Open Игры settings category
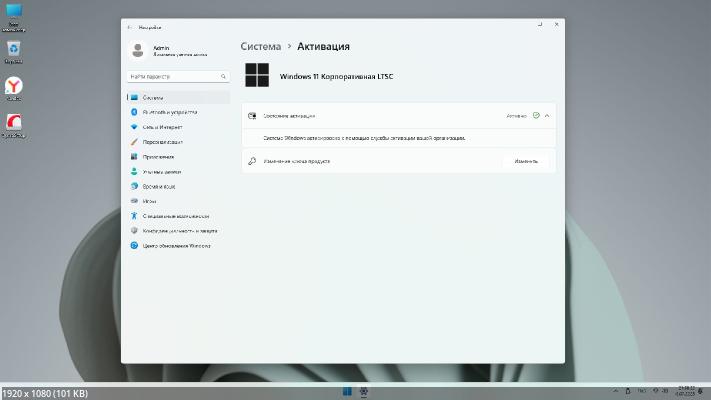This screenshot has height=400, width=711. pos(179,201)
